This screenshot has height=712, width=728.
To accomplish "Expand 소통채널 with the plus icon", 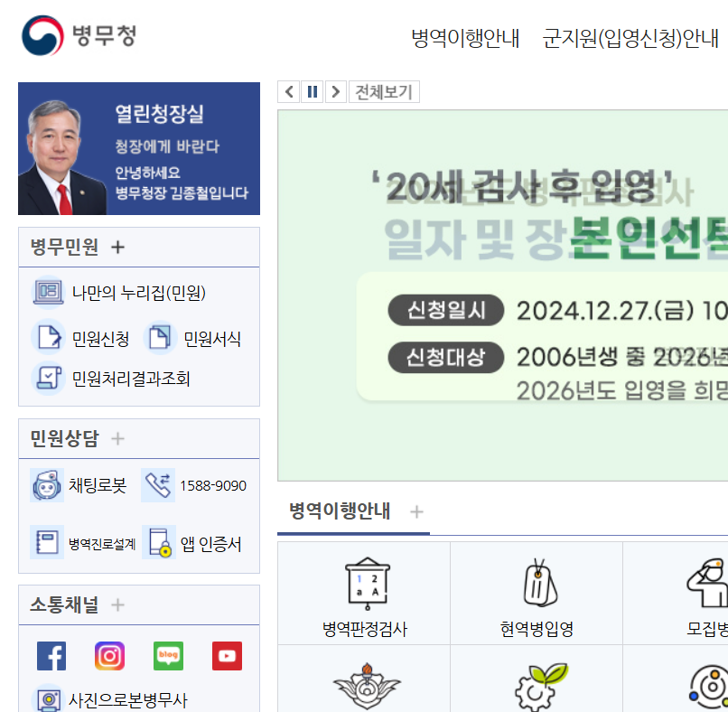I will (x=118, y=604).
